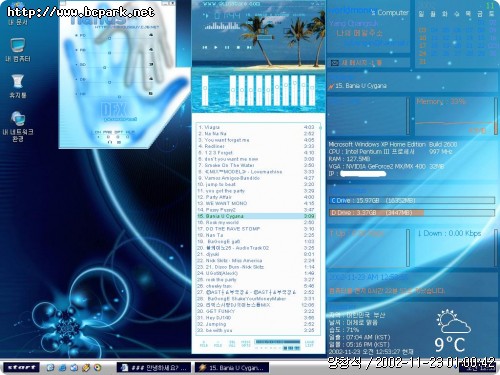Image resolution: width=500 pixels, height=375 pixels.
Task: Select playlist track 2. Na Na Na
Action: 256,133
